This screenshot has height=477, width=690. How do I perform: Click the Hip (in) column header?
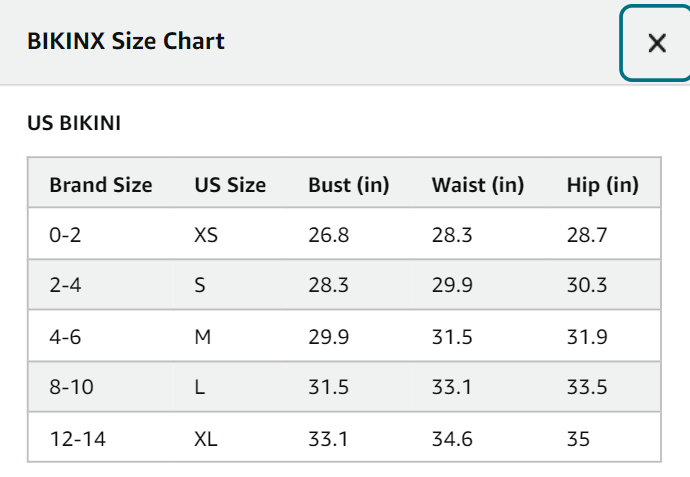[602, 185]
